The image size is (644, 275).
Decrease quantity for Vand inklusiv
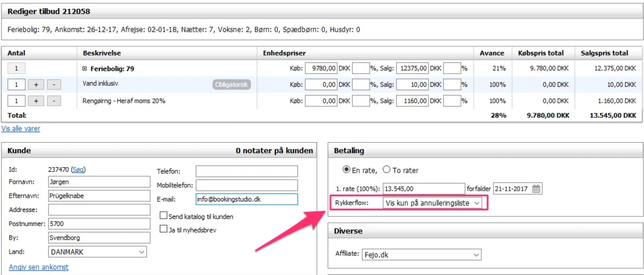tap(54, 85)
